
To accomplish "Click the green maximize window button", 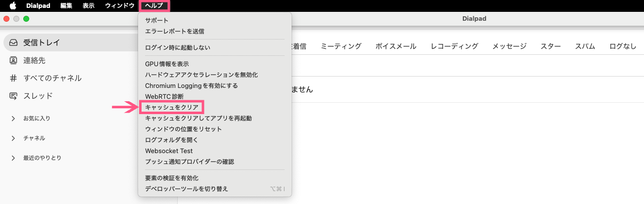I will pyautogui.click(x=26, y=19).
